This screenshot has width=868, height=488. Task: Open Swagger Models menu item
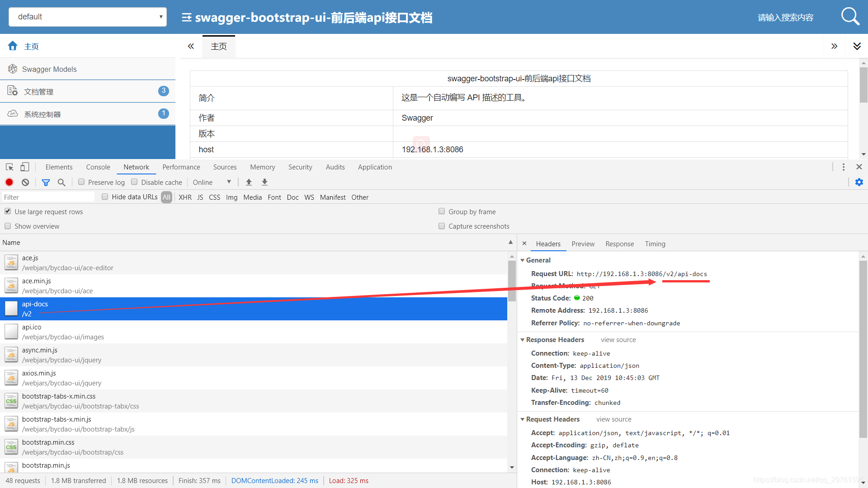click(88, 69)
